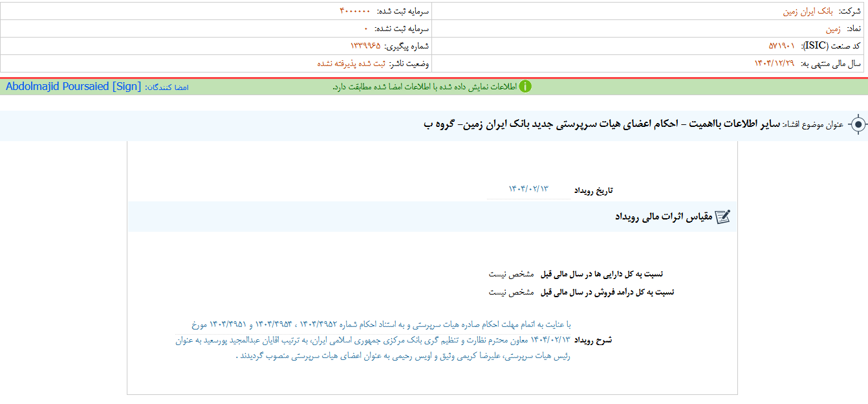Click the شماره پیگیری label
This screenshot has height=404, width=868.
(x=407, y=46)
